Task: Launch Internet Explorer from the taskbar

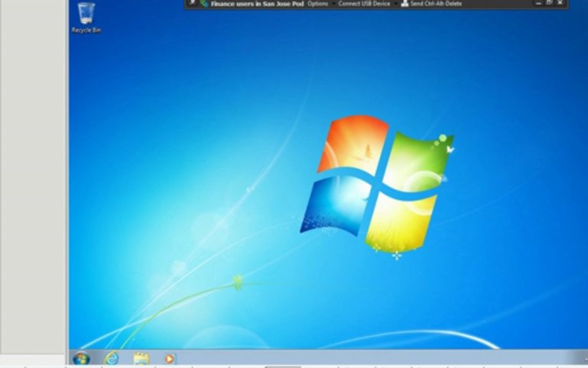Action: click(111, 359)
